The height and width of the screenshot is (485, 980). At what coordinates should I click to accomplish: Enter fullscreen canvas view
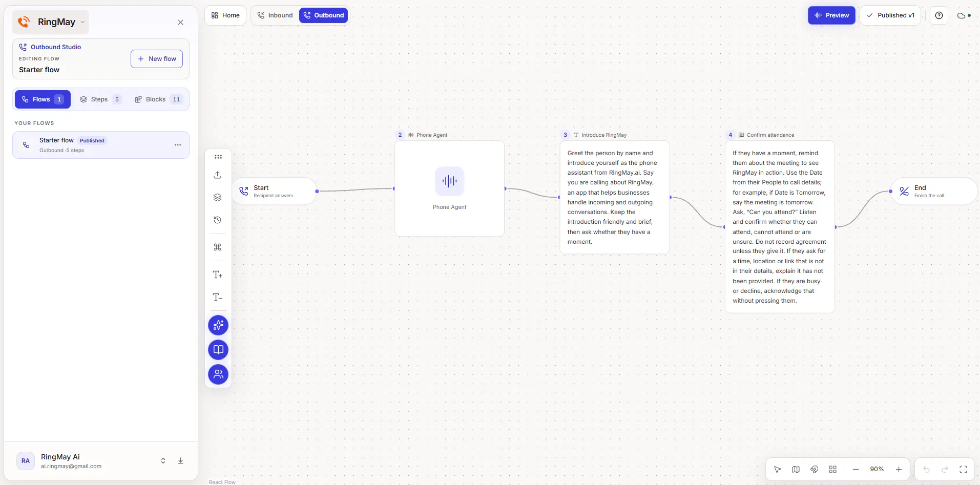[x=964, y=469]
